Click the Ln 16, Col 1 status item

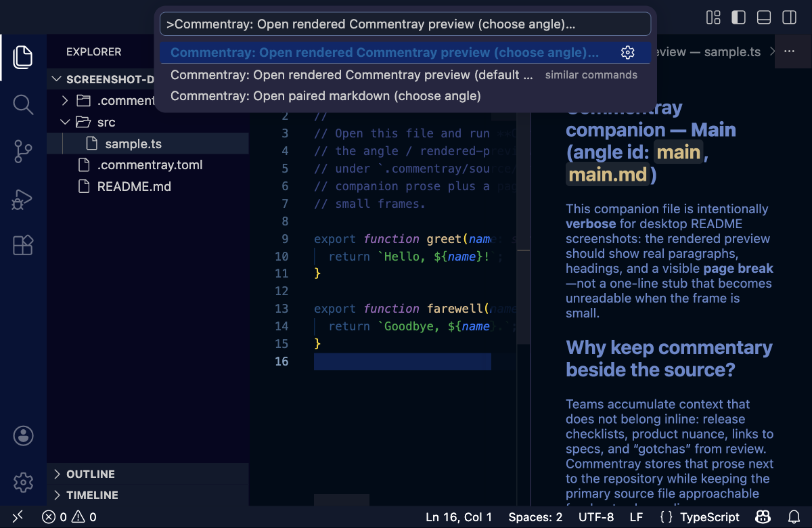click(x=459, y=517)
